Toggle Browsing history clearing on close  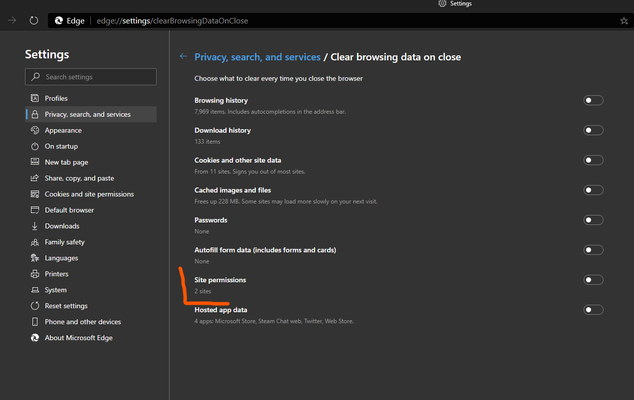593,100
